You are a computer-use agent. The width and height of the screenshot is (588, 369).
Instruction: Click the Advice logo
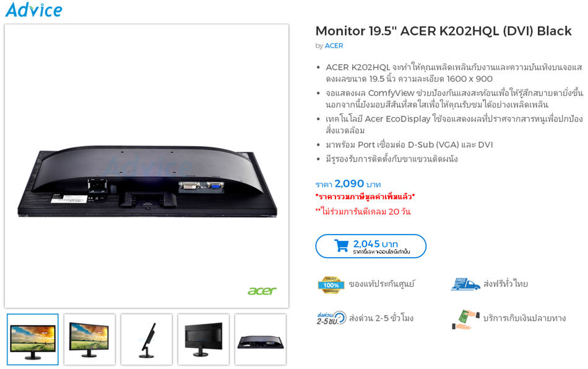34,10
